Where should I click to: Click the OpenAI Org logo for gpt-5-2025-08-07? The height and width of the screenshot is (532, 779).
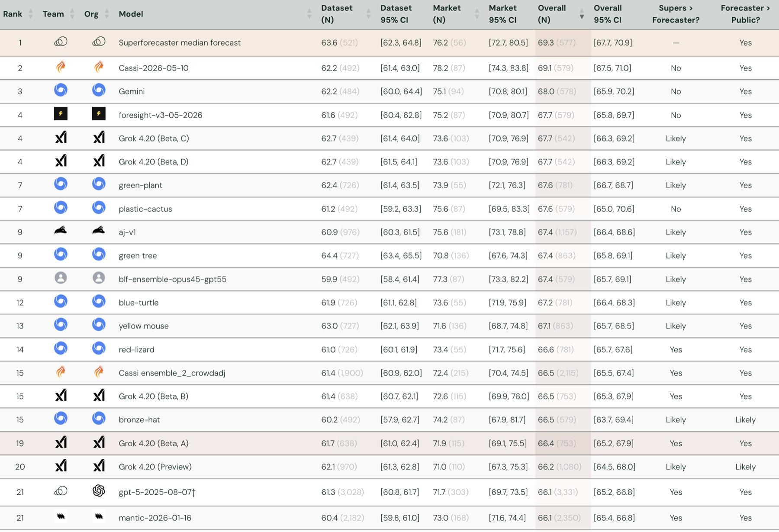point(99,490)
